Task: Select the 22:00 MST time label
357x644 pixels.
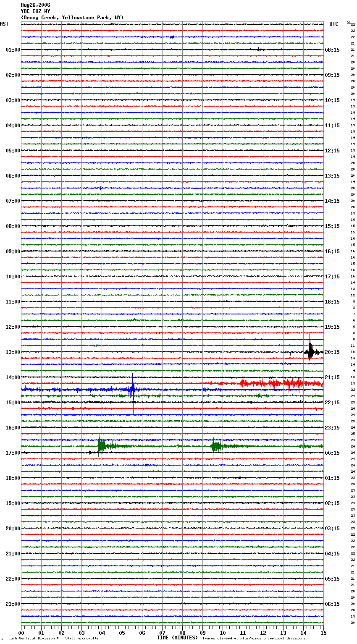Action: [13, 579]
